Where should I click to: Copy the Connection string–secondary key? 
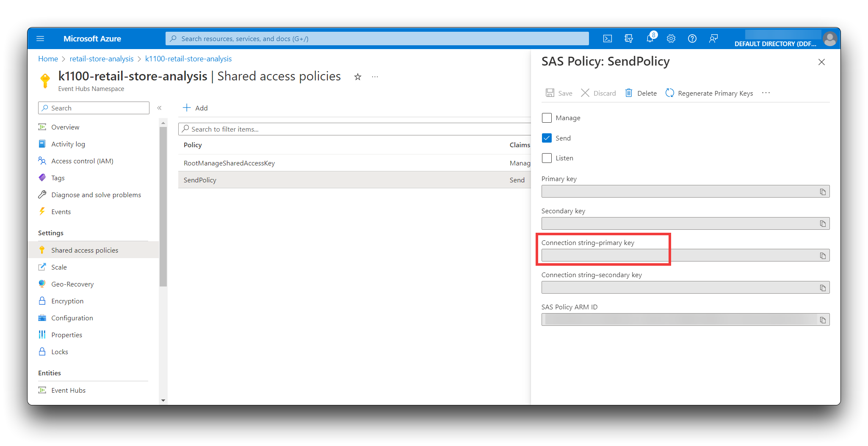[x=823, y=288]
